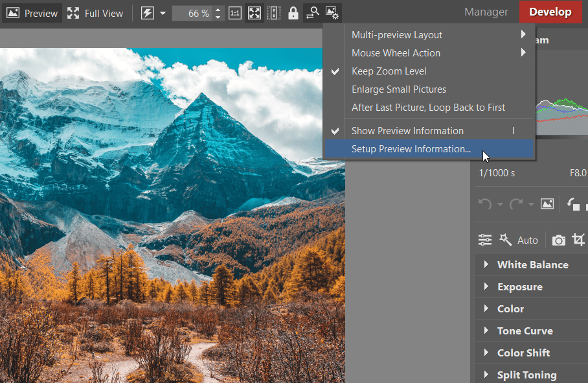
Task: Uncheck Keep Zoom Level option
Action: coord(389,71)
